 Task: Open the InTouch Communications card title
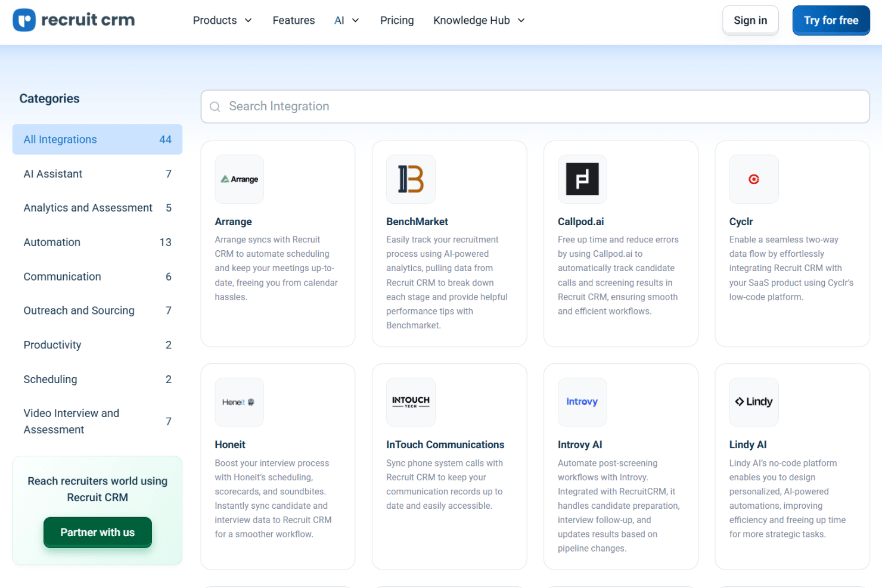(445, 444)
